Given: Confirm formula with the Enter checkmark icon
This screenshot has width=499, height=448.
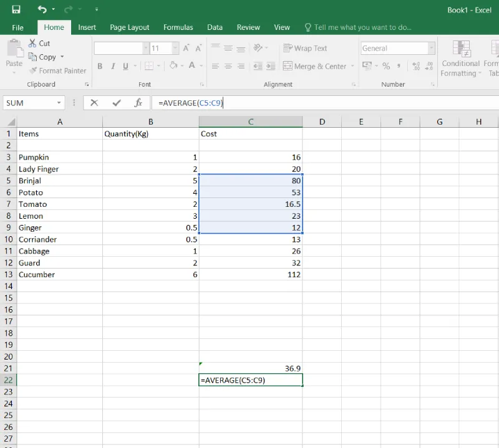Looking at the screenshot, I should pyautogui.click(x=116, y=103).
